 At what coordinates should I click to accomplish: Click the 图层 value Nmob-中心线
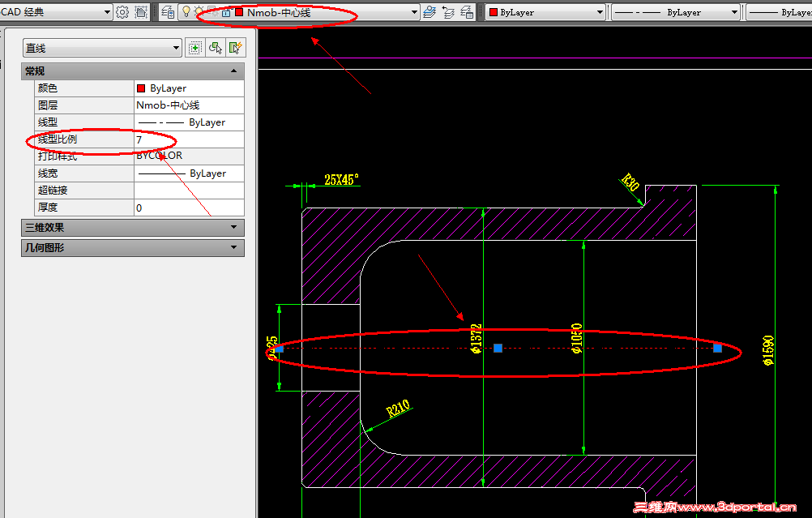pos(189,105)
